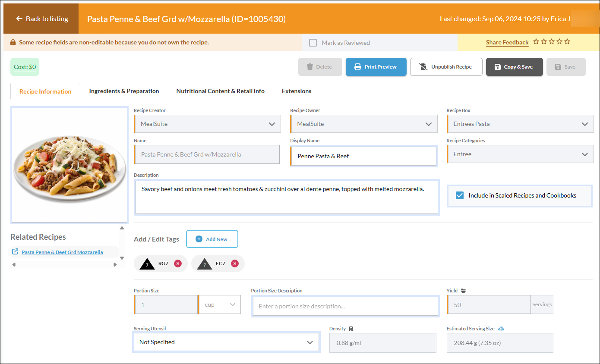Screen dimensions: 600x364
Task: Click the third feedback rating star
Action: (x=552, y=42)
